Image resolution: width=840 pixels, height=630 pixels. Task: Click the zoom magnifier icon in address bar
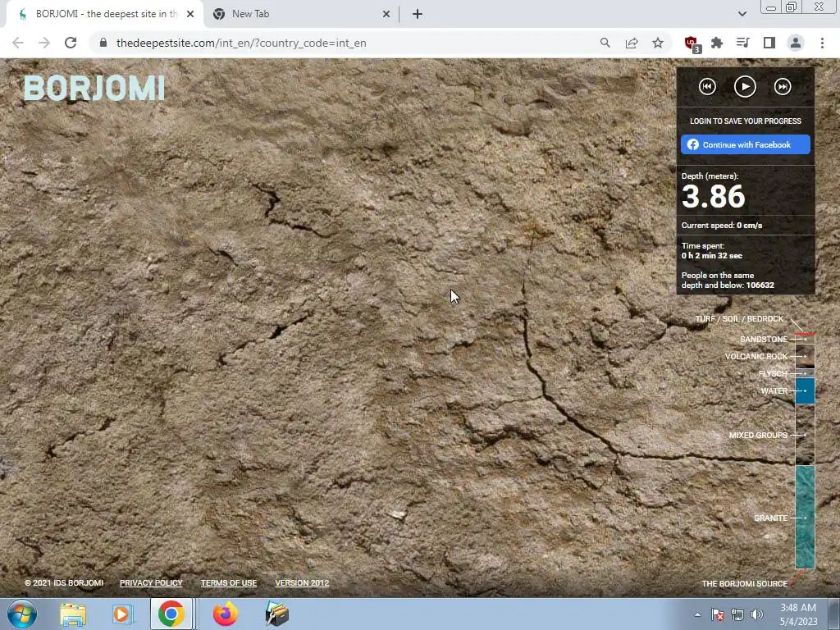click(605, 43)
